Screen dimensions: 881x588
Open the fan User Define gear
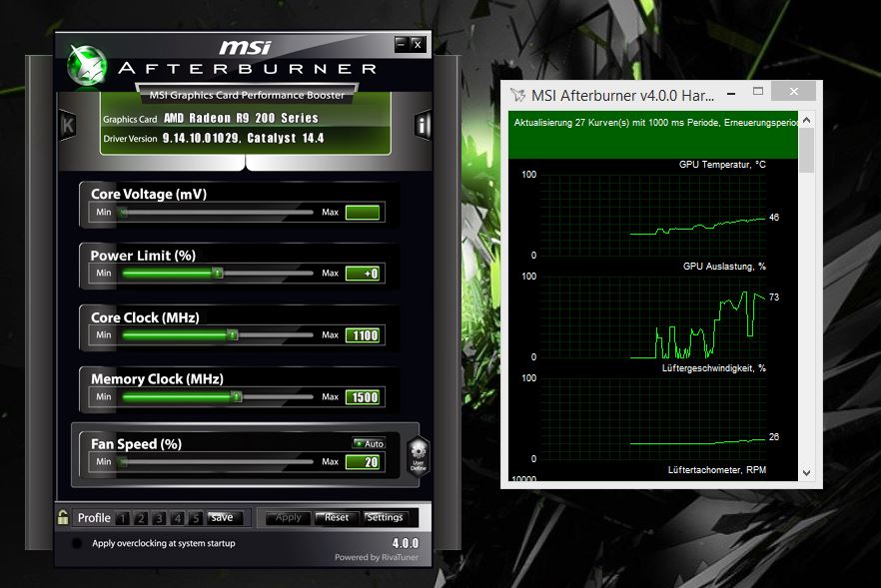pos(418,456)
